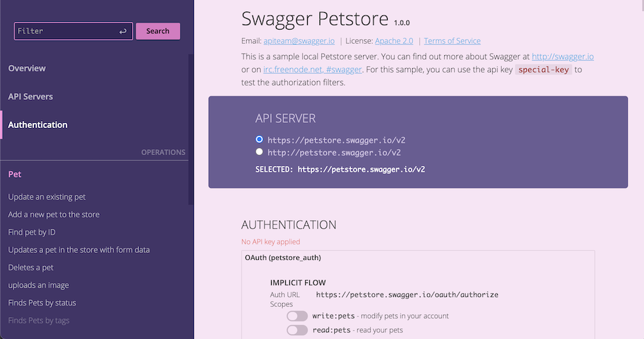Click the Enter icon in Filter field

(x=123, y=31)
